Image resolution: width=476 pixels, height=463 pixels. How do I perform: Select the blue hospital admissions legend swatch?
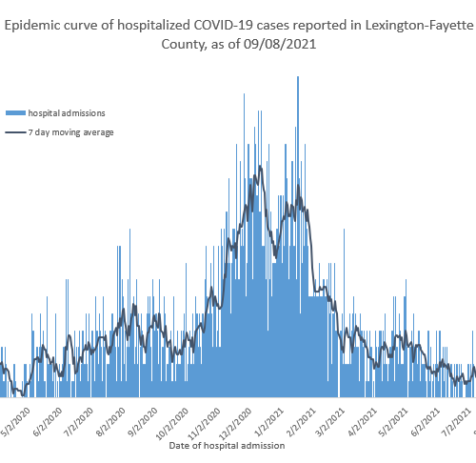pos(15,113)
